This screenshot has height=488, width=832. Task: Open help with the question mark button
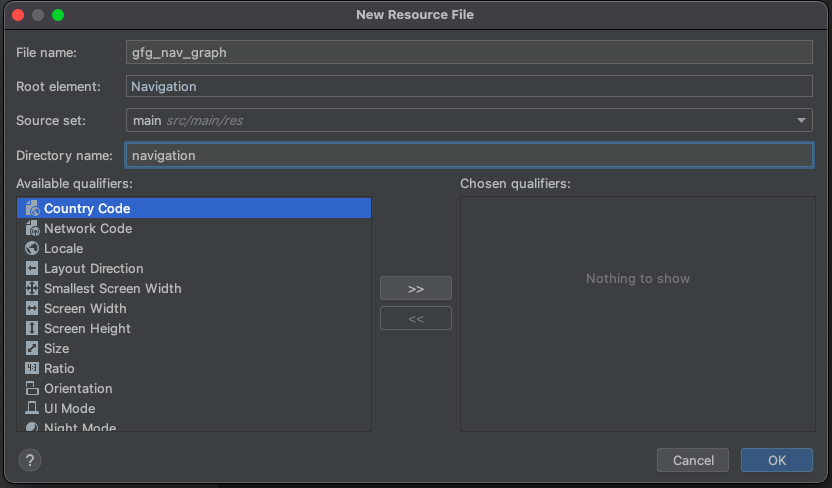tap(30, 460)
